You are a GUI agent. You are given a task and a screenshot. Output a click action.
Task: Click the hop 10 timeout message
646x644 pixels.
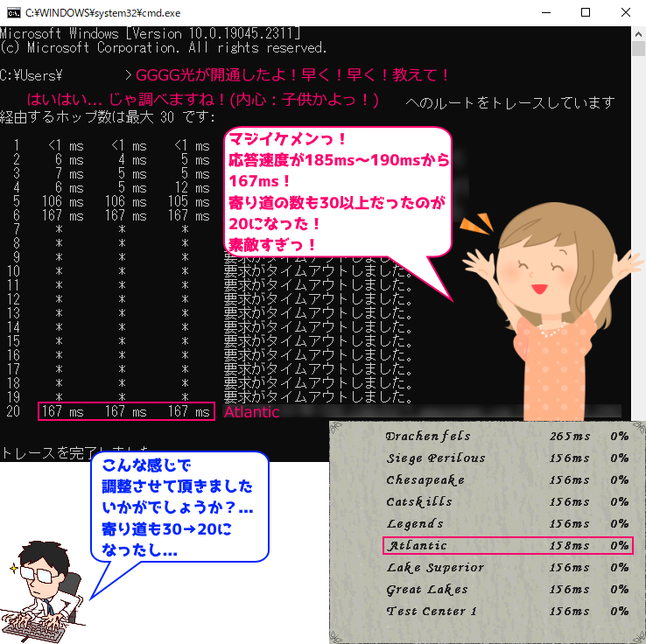coord(318,271)
